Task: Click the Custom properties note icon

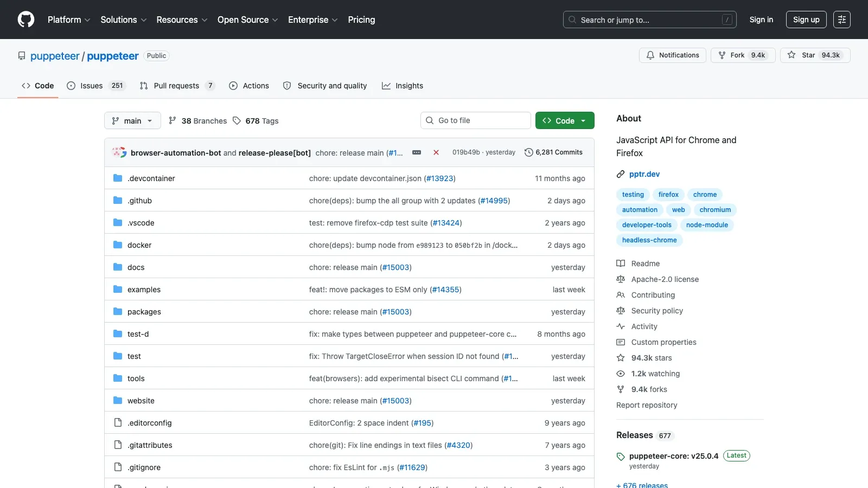Action: (621, 342)
